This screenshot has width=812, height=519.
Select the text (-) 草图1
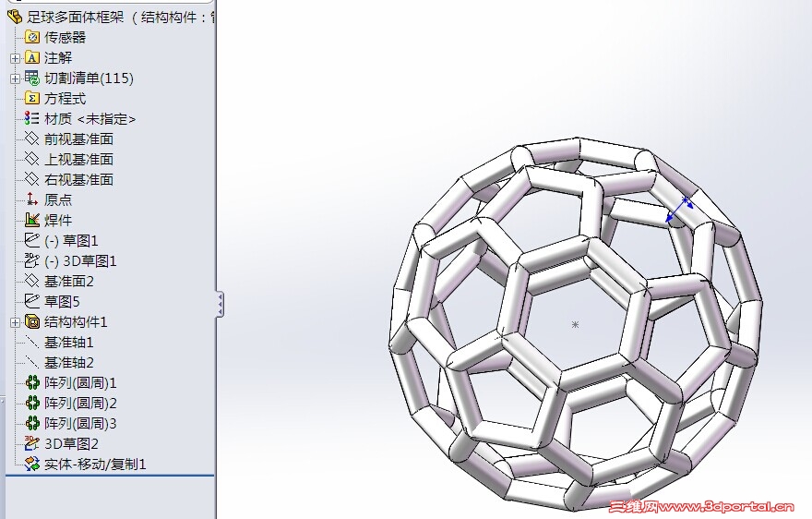tap(71, 241)
